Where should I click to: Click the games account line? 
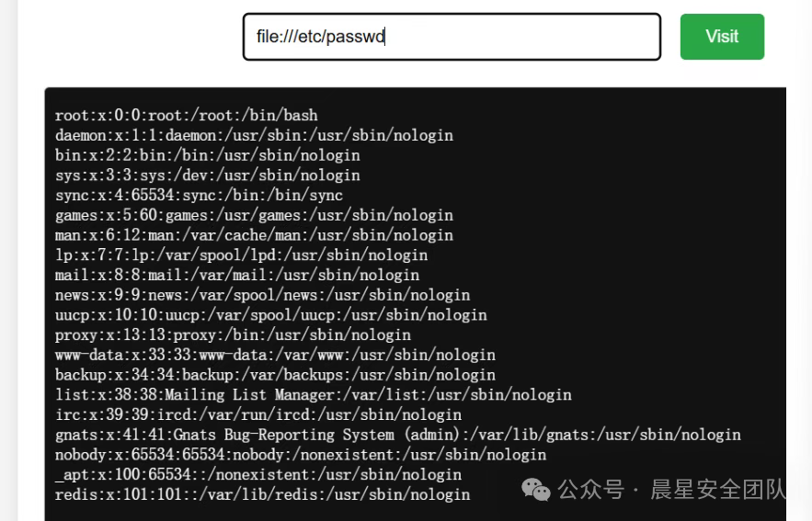(x=254, y=215)
